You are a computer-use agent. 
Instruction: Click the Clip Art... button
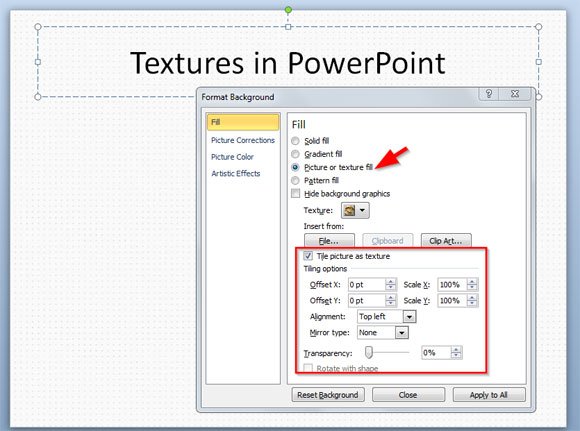[x=446, y=240]
